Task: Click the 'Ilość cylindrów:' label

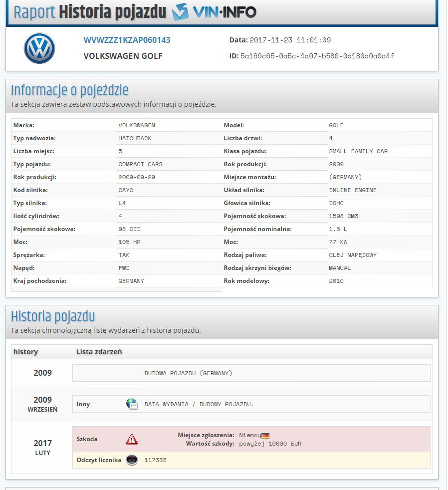Action: pos(36,216)
